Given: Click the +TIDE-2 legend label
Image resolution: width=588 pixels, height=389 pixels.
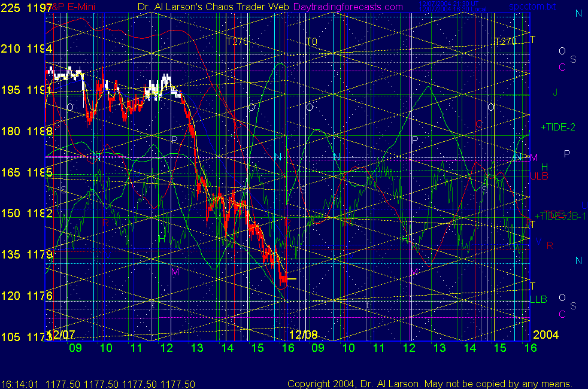Looking at the screenshot, I should [x=558, y=127].
